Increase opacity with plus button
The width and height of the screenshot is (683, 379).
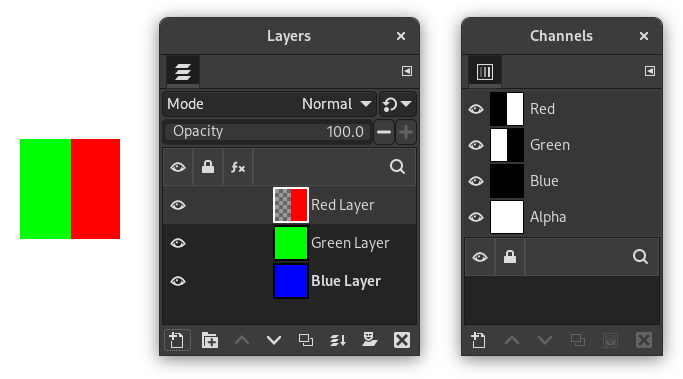coord(406,132)
